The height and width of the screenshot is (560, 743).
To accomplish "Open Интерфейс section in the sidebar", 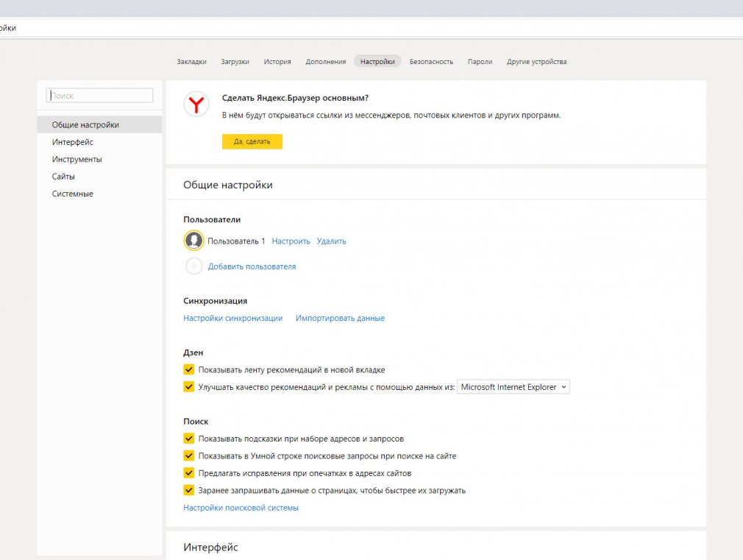I will click(99, 142).
